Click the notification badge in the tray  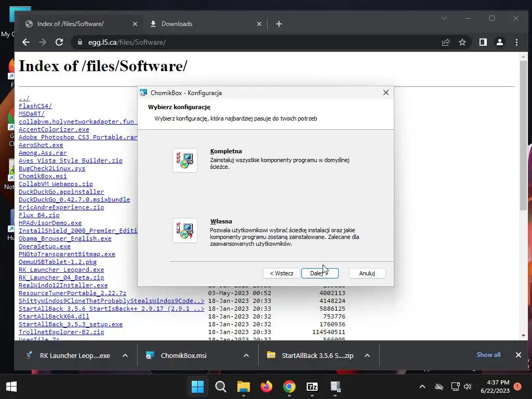[517, 387]
